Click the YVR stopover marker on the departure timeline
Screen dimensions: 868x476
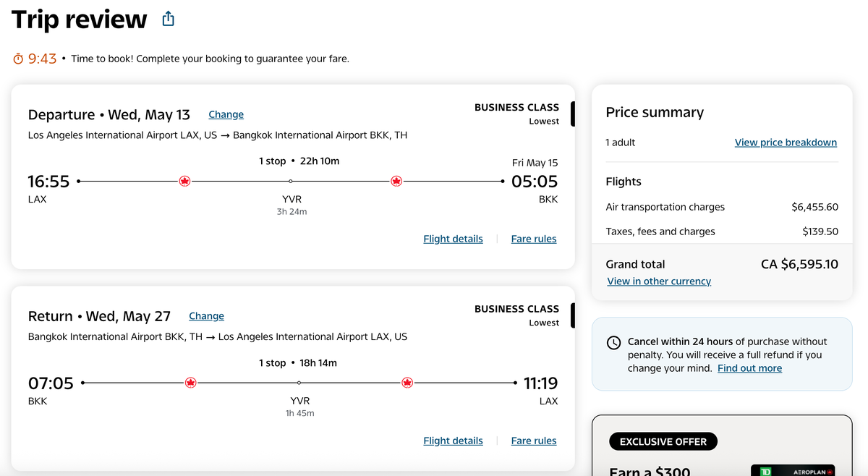(x=292, y=181)
